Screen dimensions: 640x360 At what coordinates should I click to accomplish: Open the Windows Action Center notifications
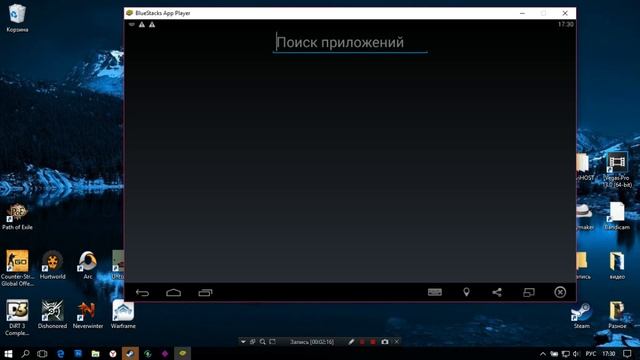coord(627,353)
